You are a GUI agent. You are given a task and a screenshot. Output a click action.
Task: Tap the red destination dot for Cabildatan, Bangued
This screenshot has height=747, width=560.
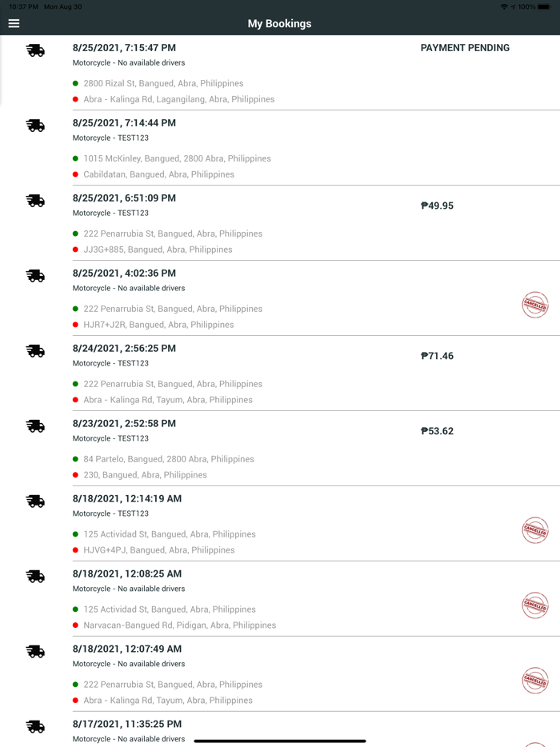tap(74, 174)
